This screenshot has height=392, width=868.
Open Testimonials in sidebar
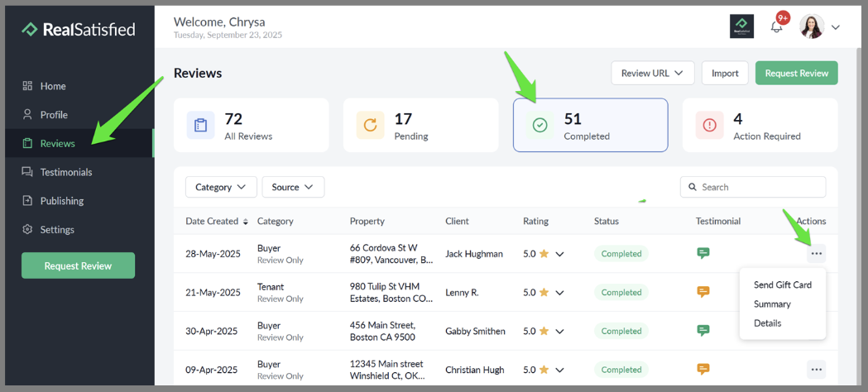(x=57, y=172)
